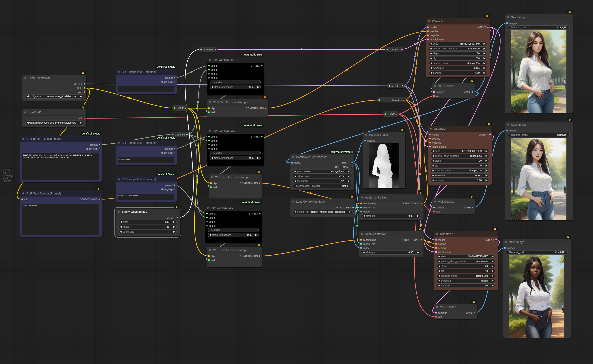Click the fox badge icon above Load VAE node
This screenshot has width=593, height=364.
(83, 107)
